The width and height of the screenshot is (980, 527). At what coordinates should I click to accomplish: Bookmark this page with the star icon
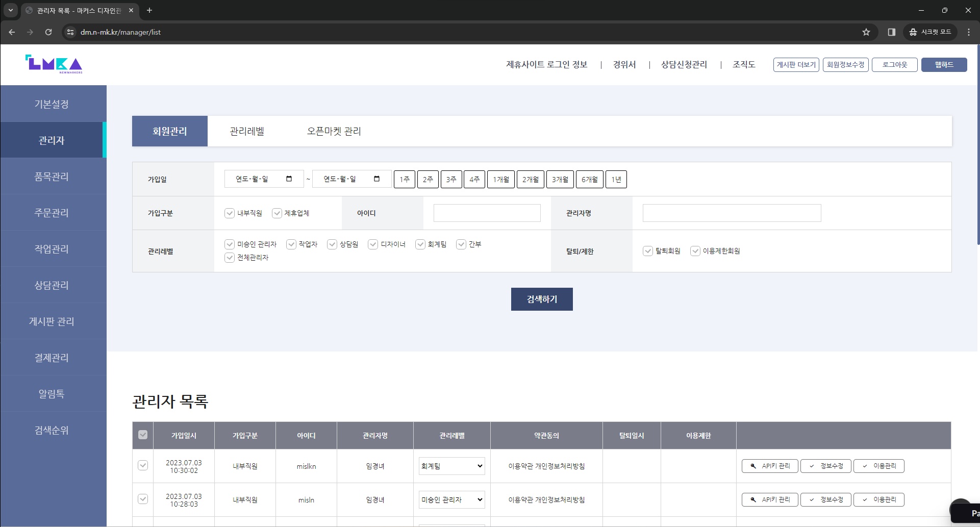[866, 32]
